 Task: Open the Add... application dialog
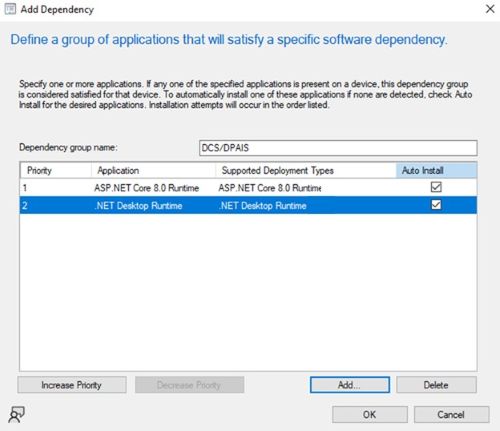point(350,385)
